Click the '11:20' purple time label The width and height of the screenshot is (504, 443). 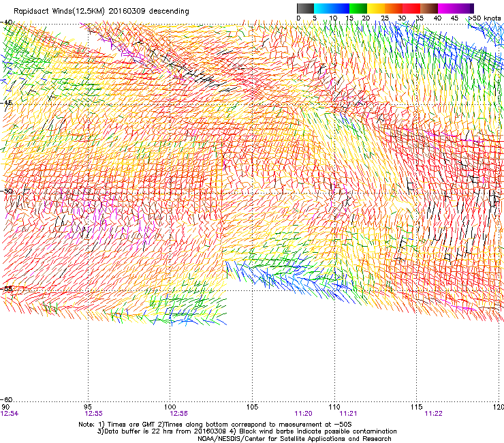304,414
